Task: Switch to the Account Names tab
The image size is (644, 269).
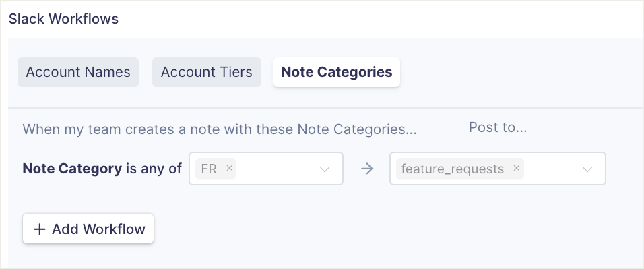Action: point(78,72)
